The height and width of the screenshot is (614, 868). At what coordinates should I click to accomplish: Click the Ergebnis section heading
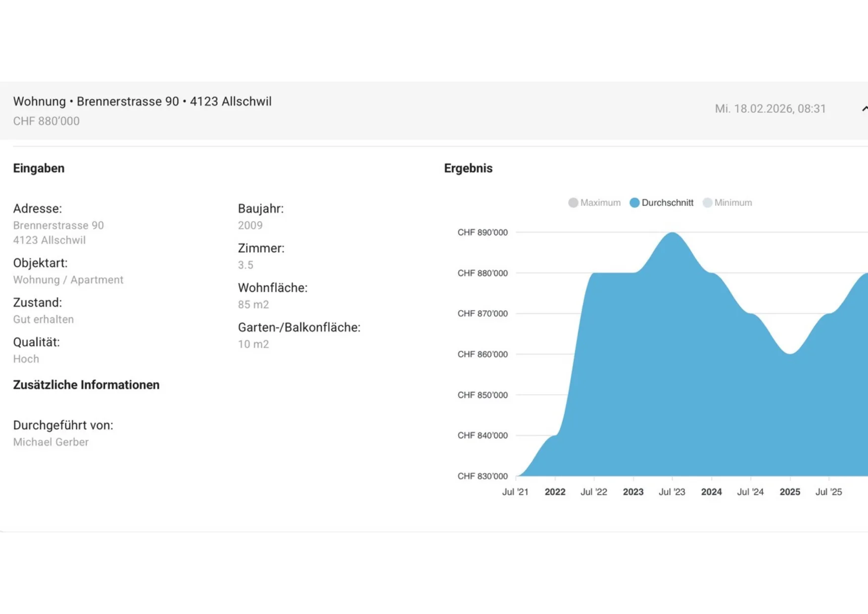[468, 168]
